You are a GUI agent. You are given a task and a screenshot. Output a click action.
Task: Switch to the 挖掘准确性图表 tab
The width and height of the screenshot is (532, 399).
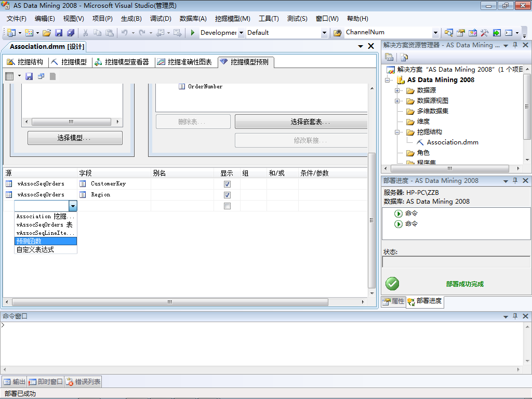(x=185, y=62)
